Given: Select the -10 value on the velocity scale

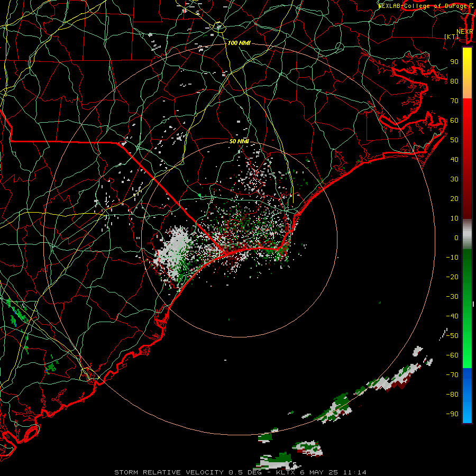Looking at the screenshot, I should click(x=452, y=258).
